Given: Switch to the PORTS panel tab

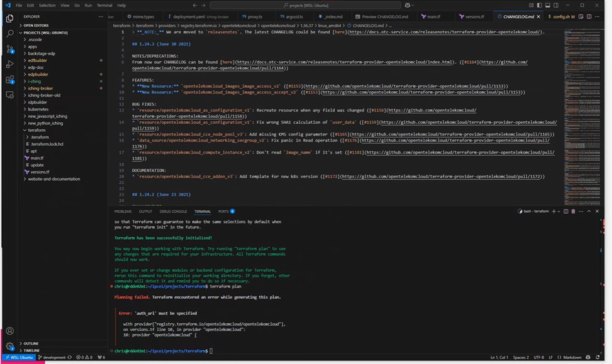Looking at the screenshot, I should 226,211.
